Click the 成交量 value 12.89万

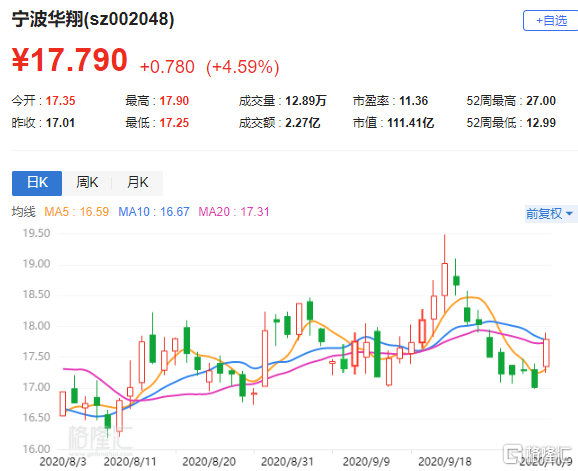point(306,101)
